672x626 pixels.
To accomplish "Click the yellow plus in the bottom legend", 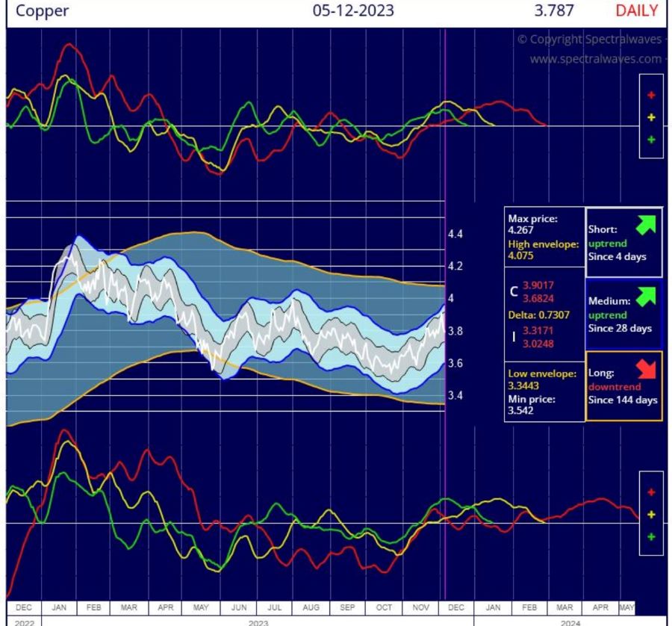I will (651, 515).
